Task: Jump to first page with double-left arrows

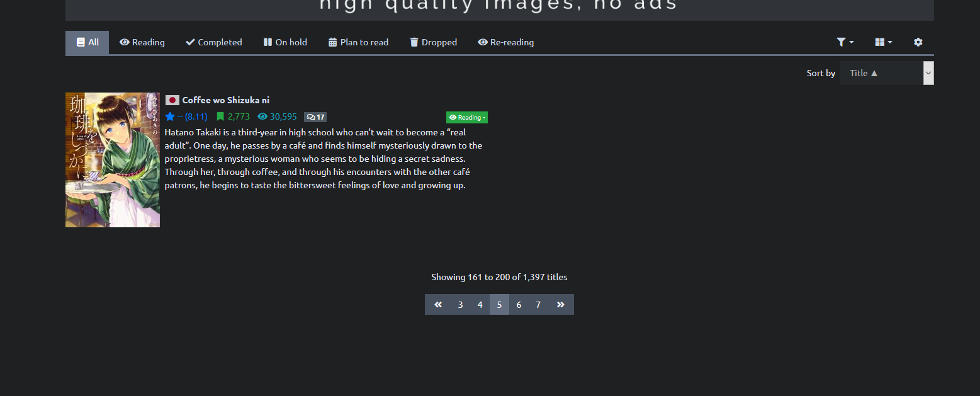Action: (x=438, y=305)
